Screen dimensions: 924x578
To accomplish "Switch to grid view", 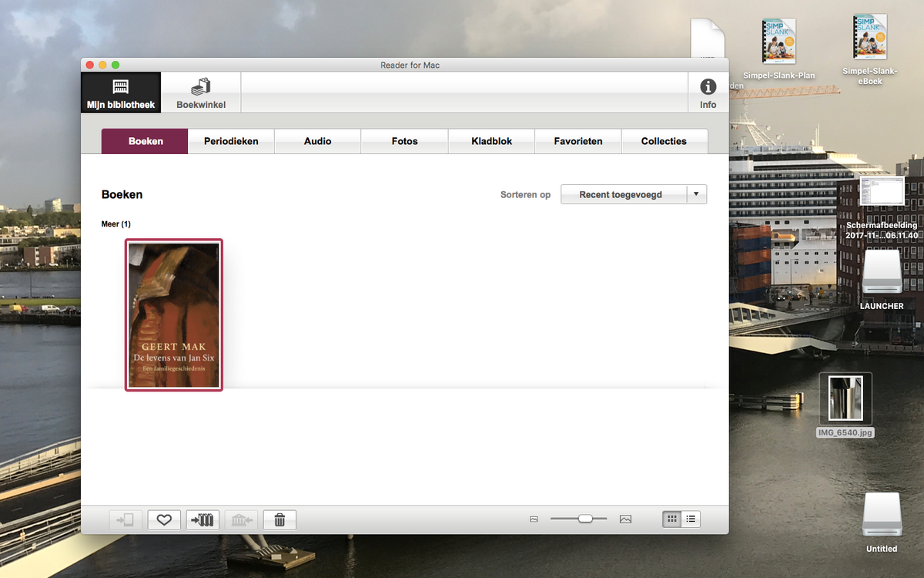I will (x=671, y=519).
